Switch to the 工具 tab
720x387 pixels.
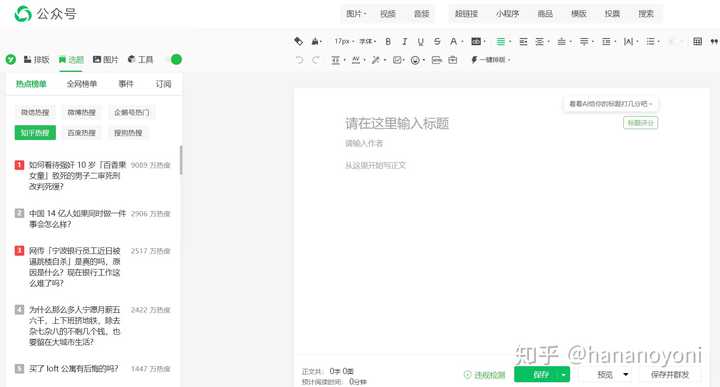tap(141, 60)
